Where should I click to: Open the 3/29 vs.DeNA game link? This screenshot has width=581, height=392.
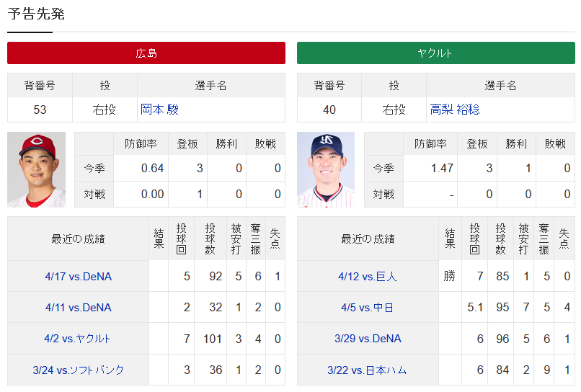[368, 339]
